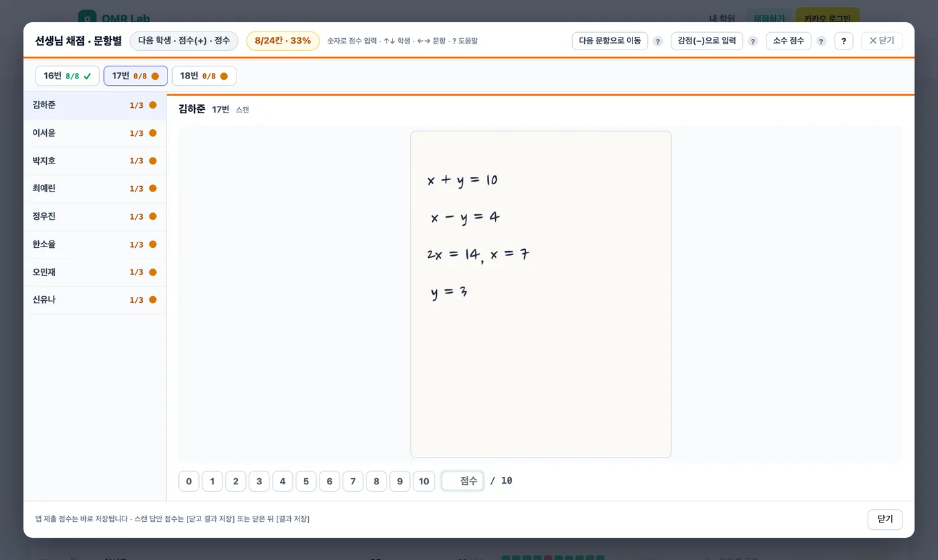Image resolution: width=938 pixels, height=560 pixels.
Task: Give a score of 0
Action: pyautogui.click(x=189, y=481)
